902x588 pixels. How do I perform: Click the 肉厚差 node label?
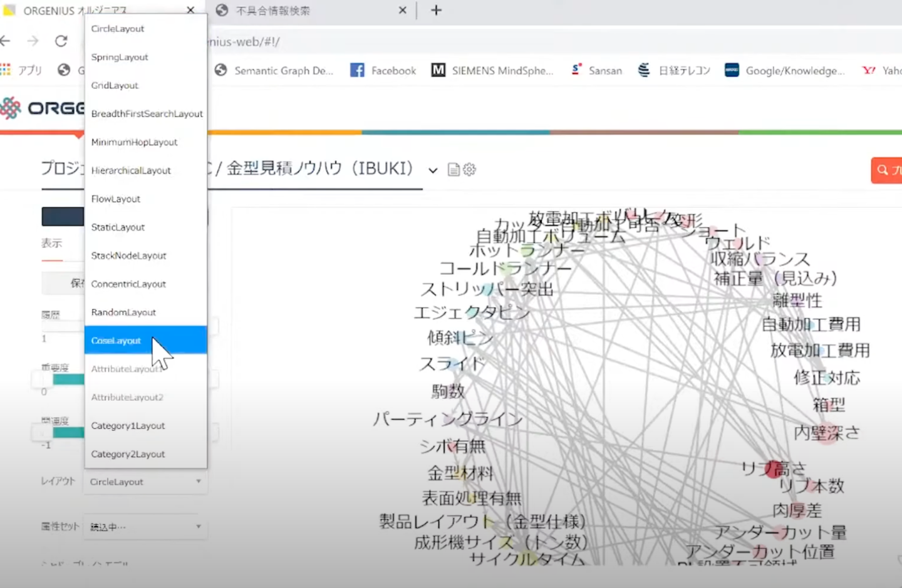(x=797, y=511)
